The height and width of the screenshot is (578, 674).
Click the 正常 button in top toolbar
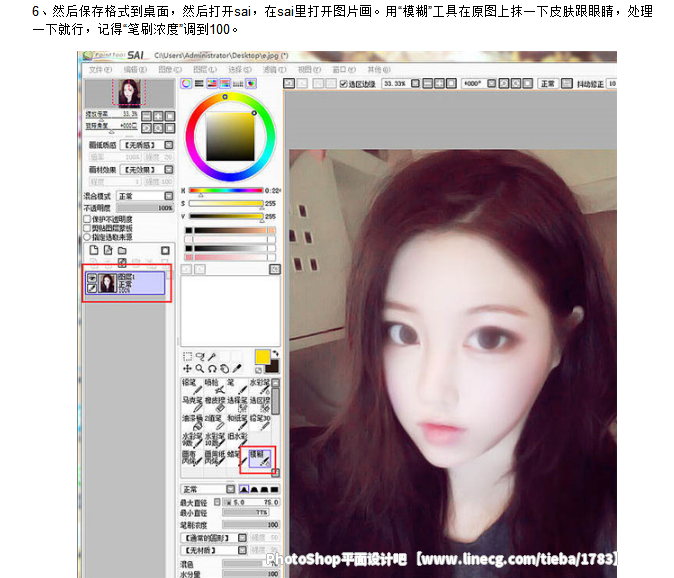548,83
